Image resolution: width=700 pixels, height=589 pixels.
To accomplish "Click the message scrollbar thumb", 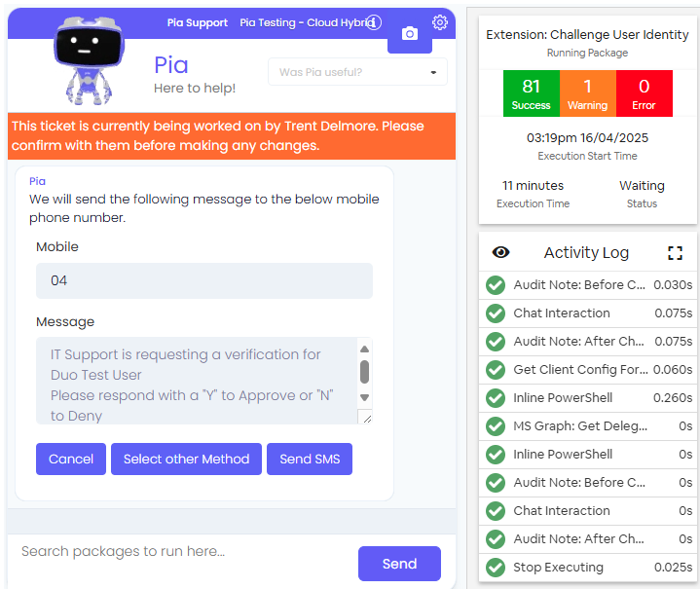I will [364, 372].
